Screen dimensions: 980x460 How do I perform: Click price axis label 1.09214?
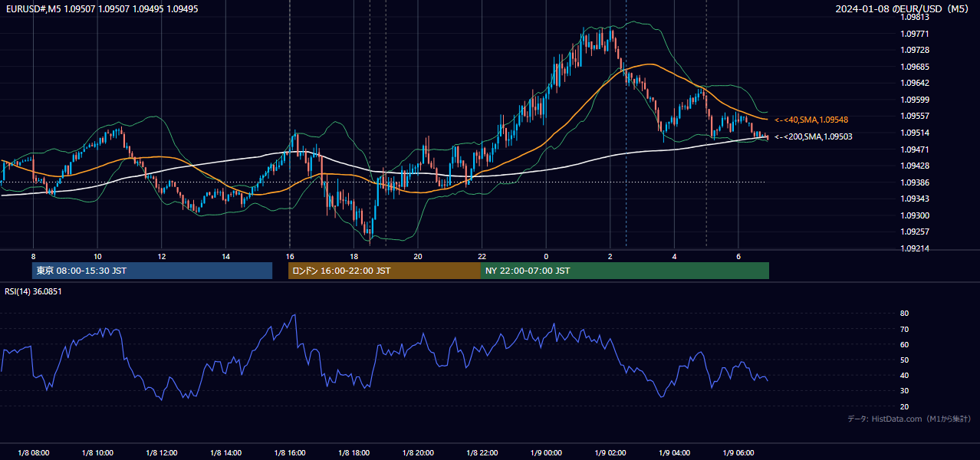coord(915,248)
